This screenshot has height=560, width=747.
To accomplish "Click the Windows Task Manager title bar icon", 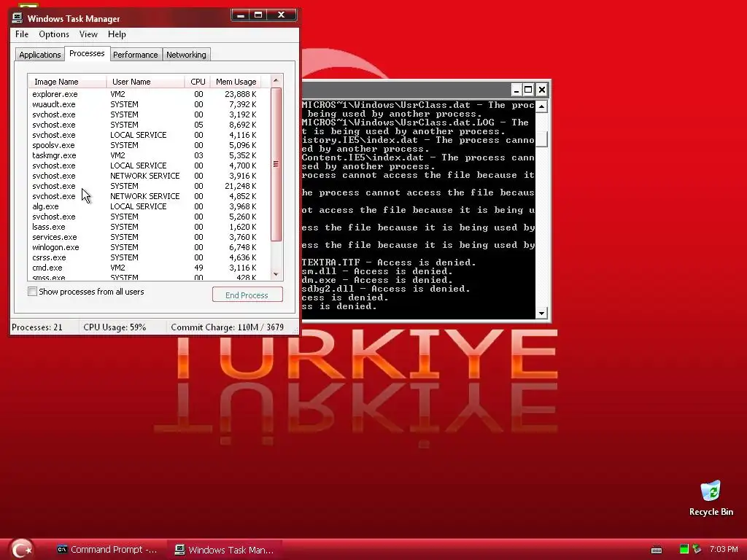I will 18,18.
